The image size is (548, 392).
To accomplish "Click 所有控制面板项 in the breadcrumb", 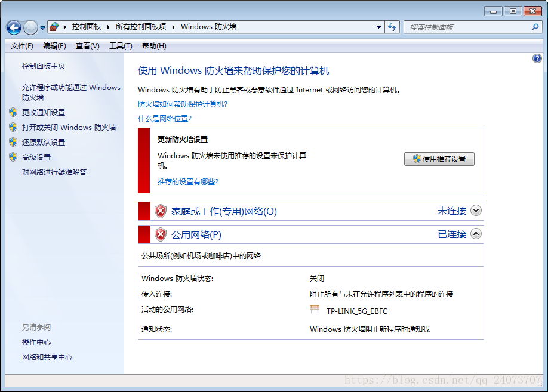I will (x=141, y=27).
